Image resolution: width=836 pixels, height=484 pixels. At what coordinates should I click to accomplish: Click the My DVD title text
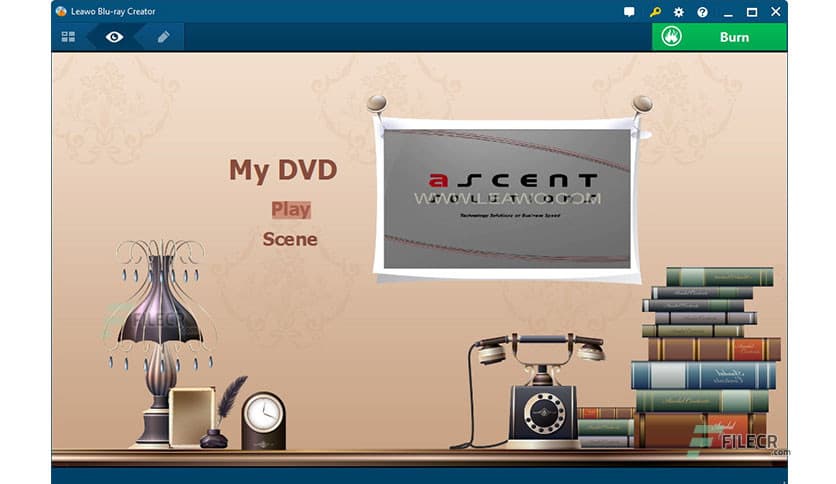[283, 170]
